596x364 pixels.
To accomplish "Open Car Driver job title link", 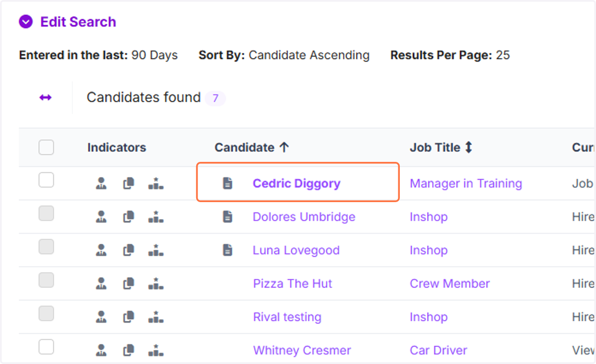I will [x=439, y=350].
